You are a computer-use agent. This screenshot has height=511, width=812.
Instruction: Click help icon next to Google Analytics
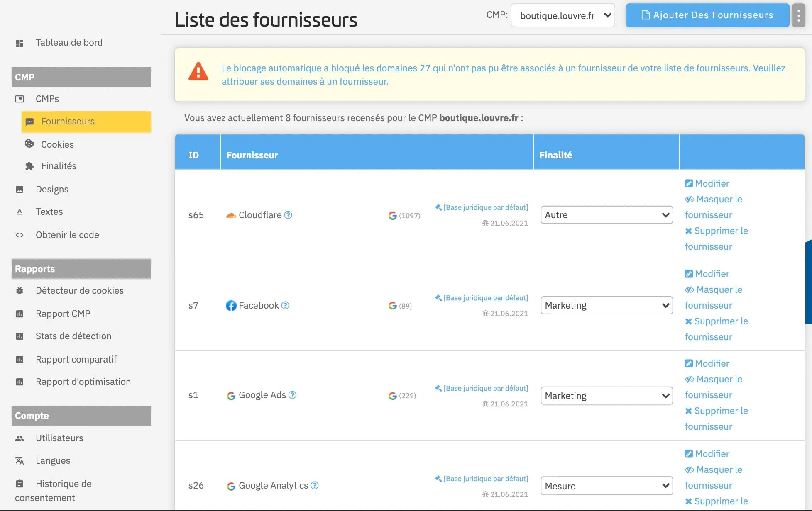[x=315, y=485]
